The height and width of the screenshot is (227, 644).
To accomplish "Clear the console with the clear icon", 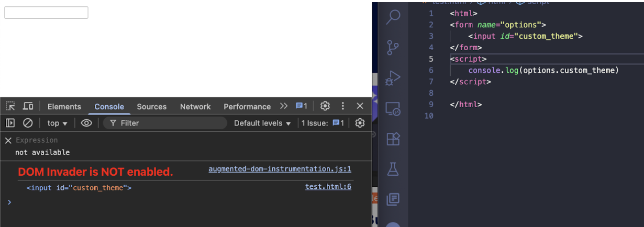I will [28, 123].
